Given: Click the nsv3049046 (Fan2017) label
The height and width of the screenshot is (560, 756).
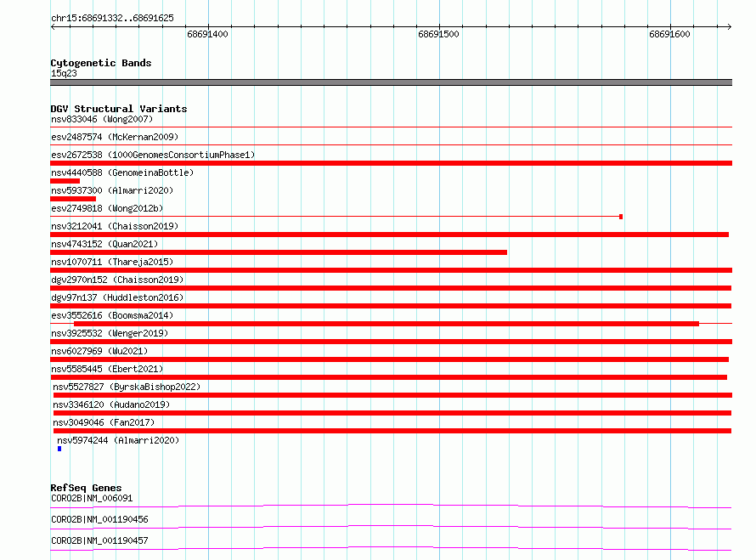Looking at the screenshot, I should point(104,422).
